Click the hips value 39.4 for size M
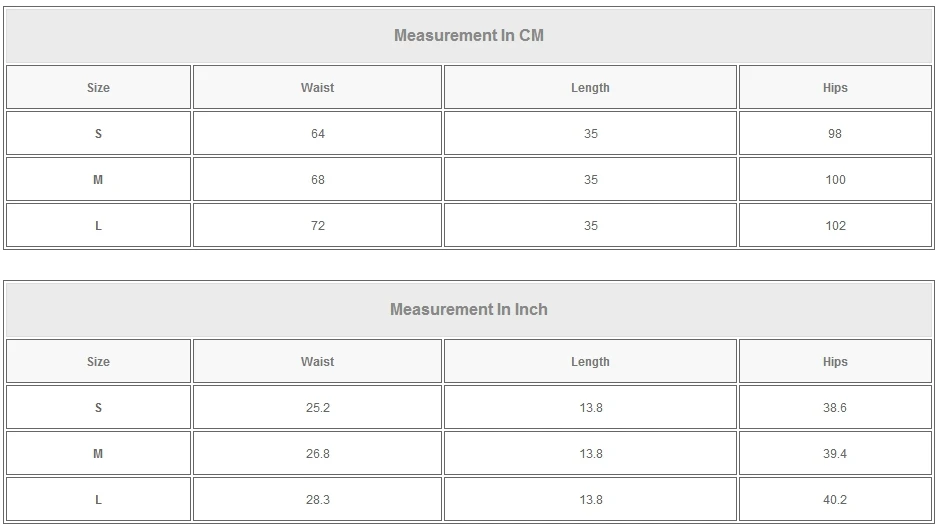 click(835, 454)
